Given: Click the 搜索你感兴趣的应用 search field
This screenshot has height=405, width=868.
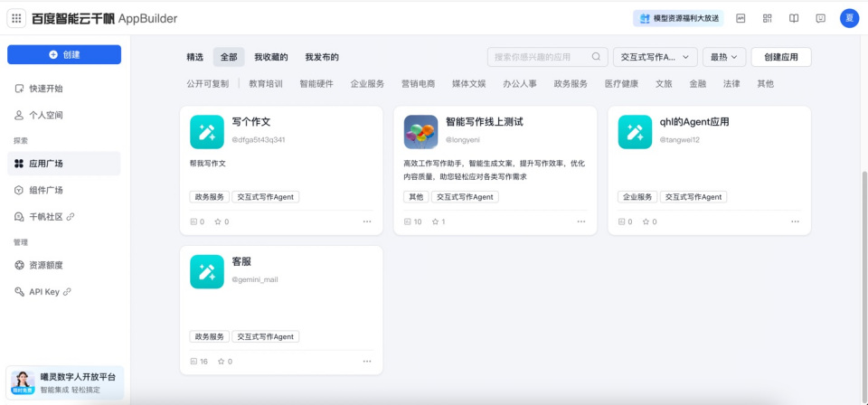Looking at the screenshot, I should tap(547, 57).
